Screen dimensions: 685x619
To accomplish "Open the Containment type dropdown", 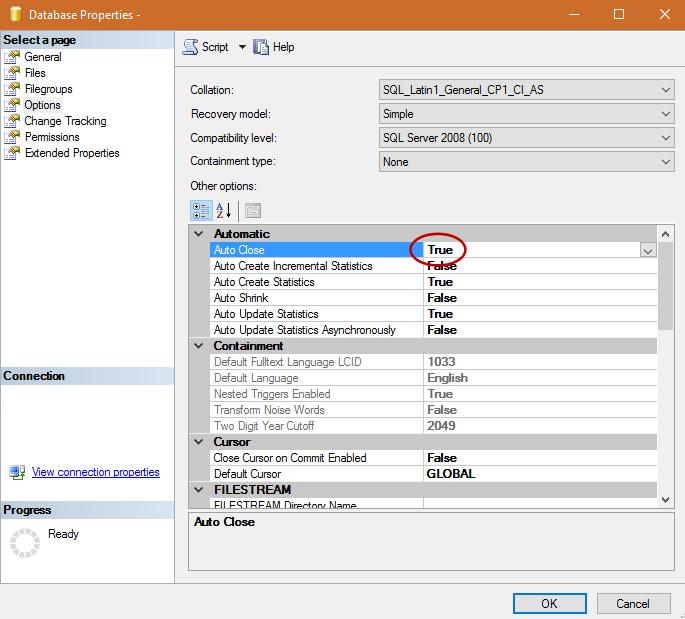I will pos(526,162).
